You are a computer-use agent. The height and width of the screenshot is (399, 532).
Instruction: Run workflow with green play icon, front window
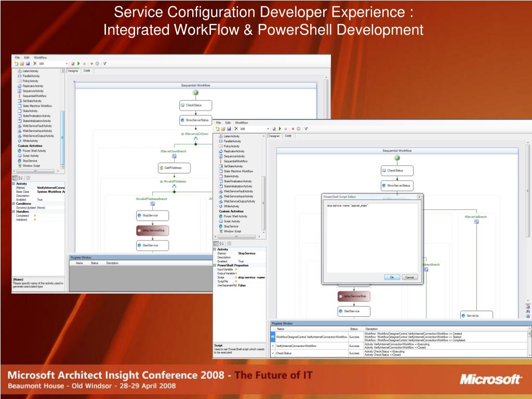[280, 129]
